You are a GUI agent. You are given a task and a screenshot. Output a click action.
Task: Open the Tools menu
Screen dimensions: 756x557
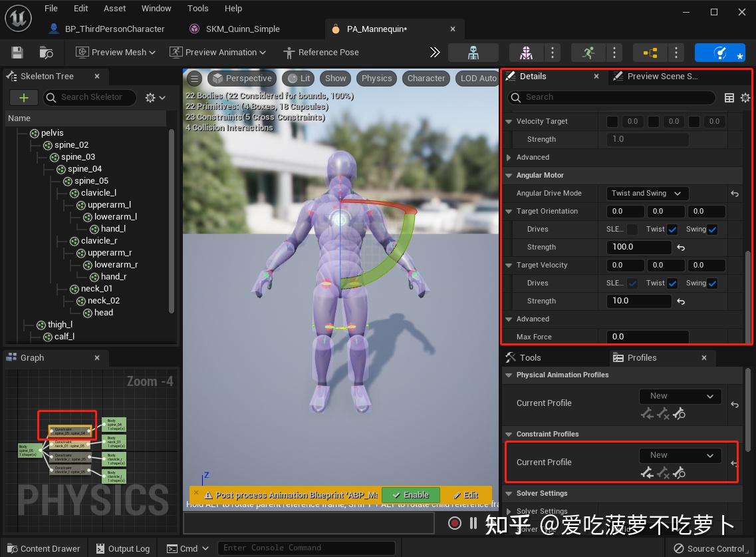point(197,8)
